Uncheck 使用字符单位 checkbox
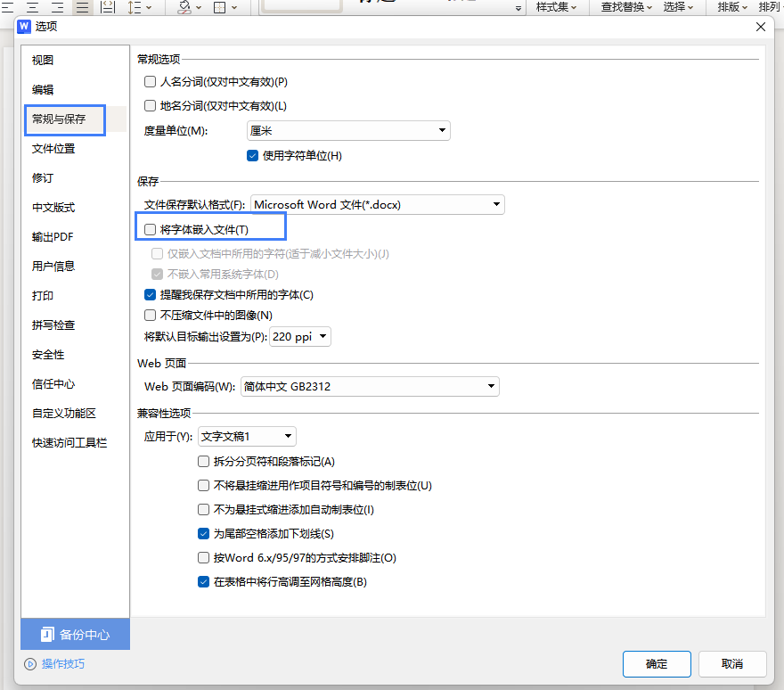 252,156
